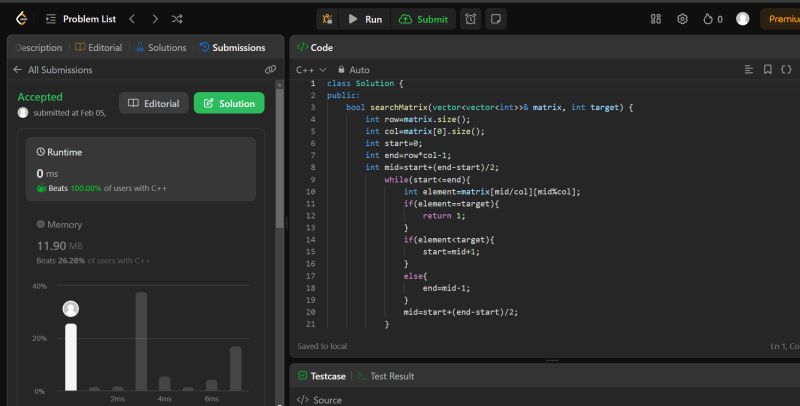Click the curly braces icon in editor toolbar
The image size is (800, 406).
(786, 70)
